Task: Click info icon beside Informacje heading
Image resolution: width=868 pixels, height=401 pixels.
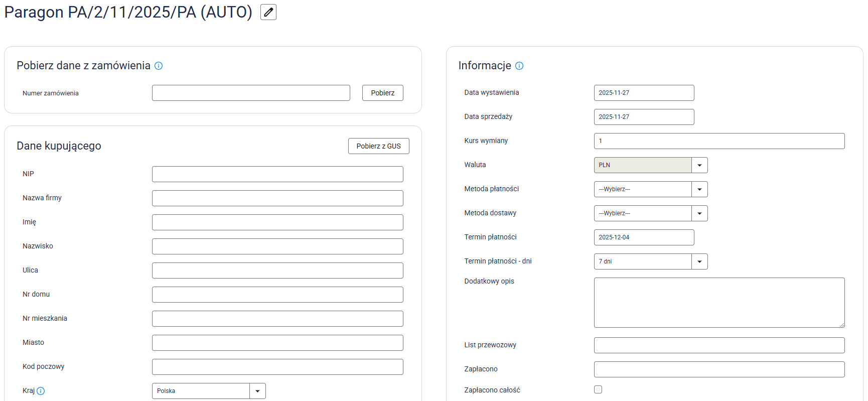Action: [519, 66]
